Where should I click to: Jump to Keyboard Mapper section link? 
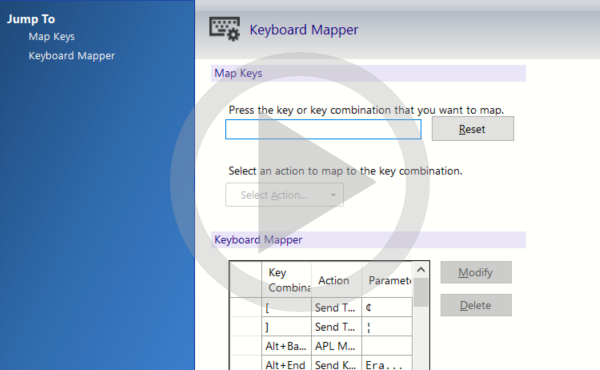pos(72,56)
